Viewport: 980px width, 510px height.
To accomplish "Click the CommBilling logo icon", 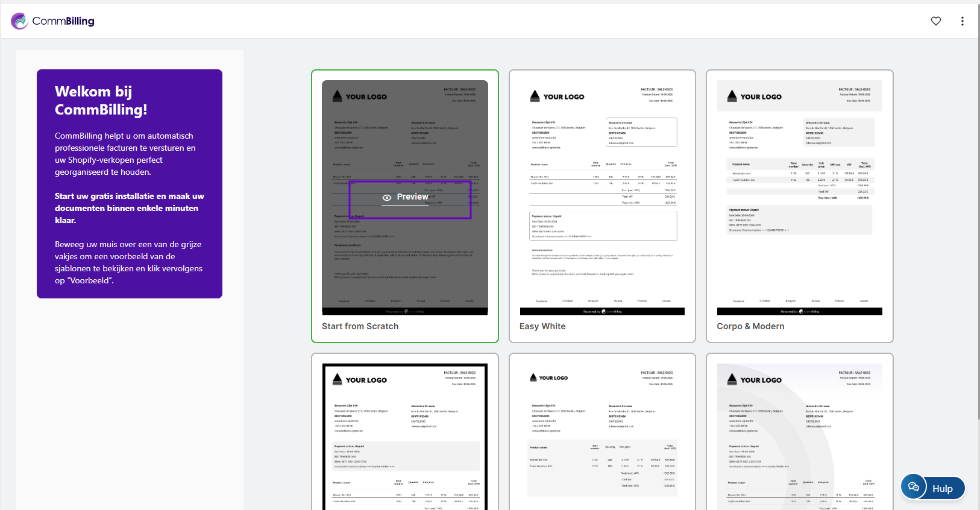I will (19, 21).
